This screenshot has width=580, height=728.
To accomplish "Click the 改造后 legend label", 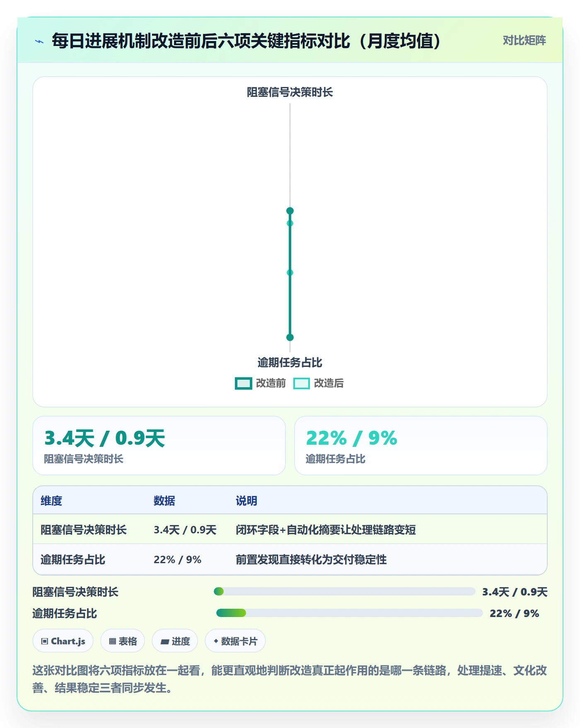I will click(329, 383).
